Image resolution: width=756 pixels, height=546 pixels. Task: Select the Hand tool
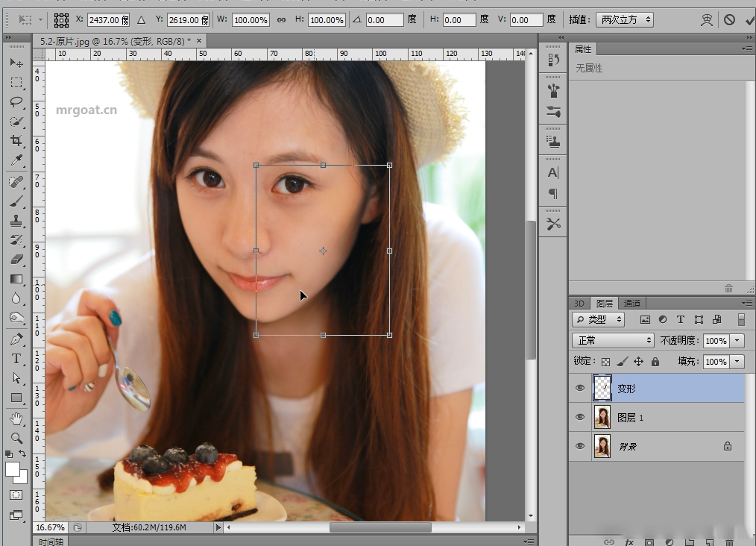click(x=16, y=418)
